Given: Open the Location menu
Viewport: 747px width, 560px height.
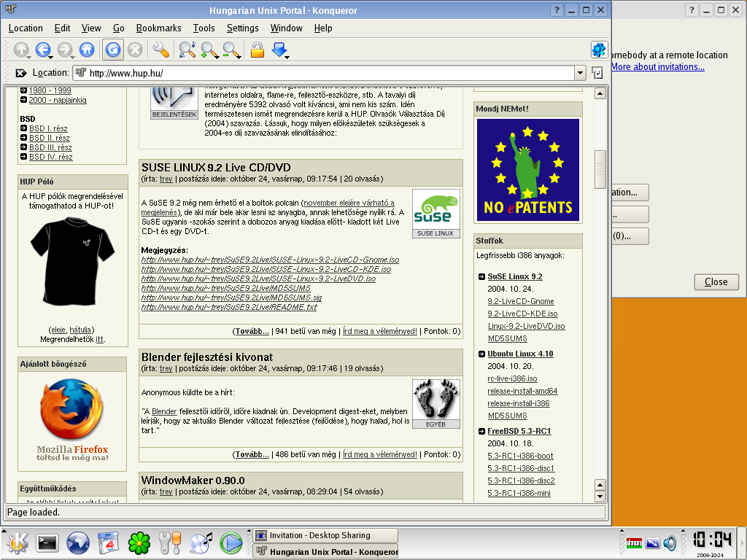Looking at the screenshot, I should click(26, 28).
